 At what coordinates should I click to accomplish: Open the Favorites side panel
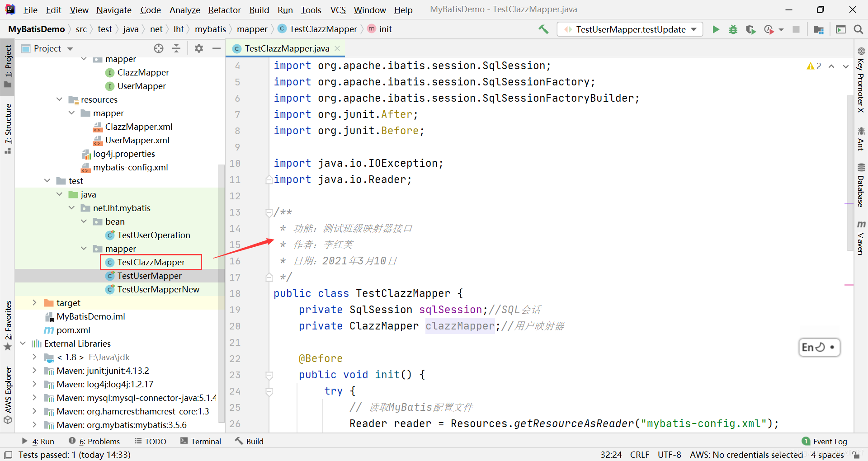8,325
